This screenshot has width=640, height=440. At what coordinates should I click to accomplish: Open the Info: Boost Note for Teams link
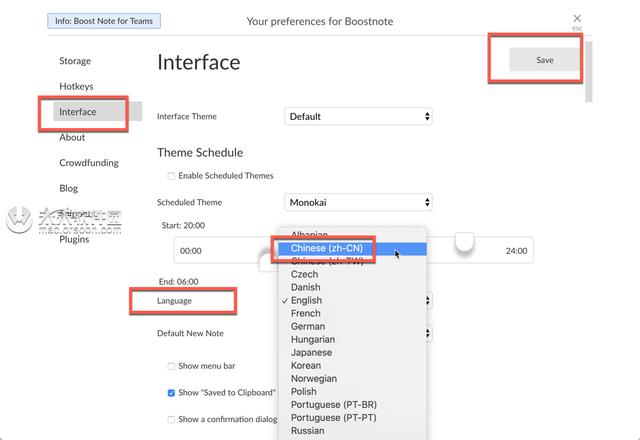click(104, 21)
